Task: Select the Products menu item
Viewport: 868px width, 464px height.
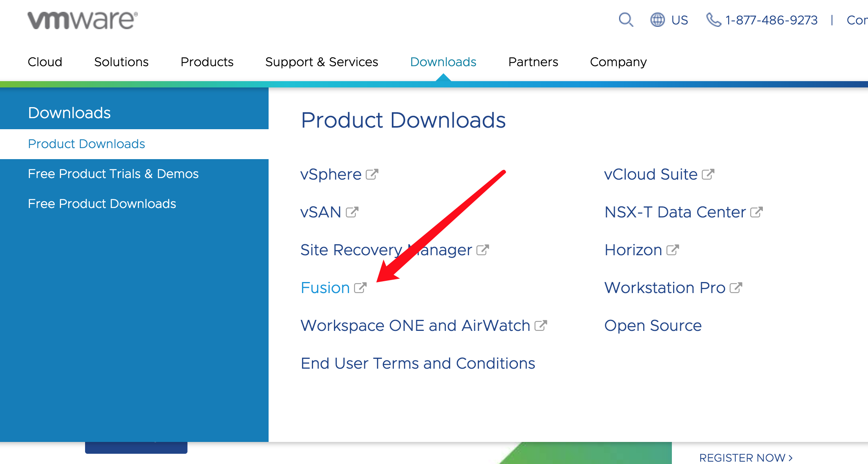Action: point(206,61)
